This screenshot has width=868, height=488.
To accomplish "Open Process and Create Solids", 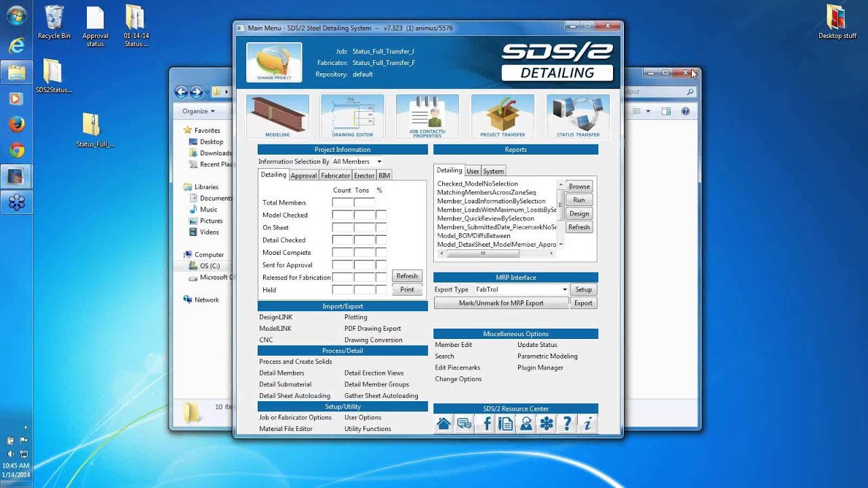I will pyautogui.click(x=296, y=362).
